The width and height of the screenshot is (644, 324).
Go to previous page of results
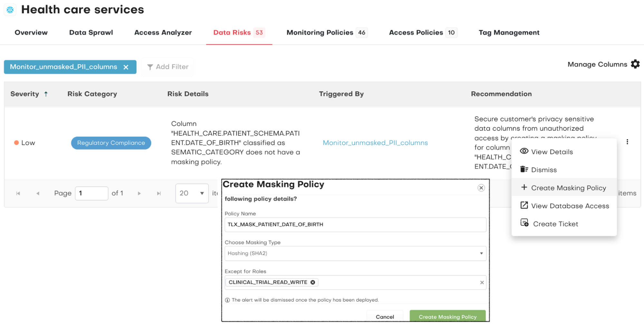[38, 193]
